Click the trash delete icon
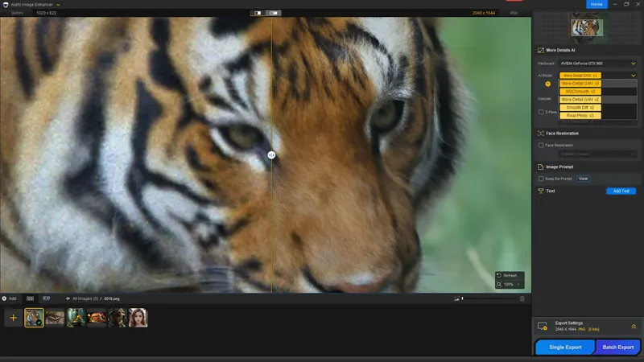This screenshot has width=644, height=362. pos(522,298)
